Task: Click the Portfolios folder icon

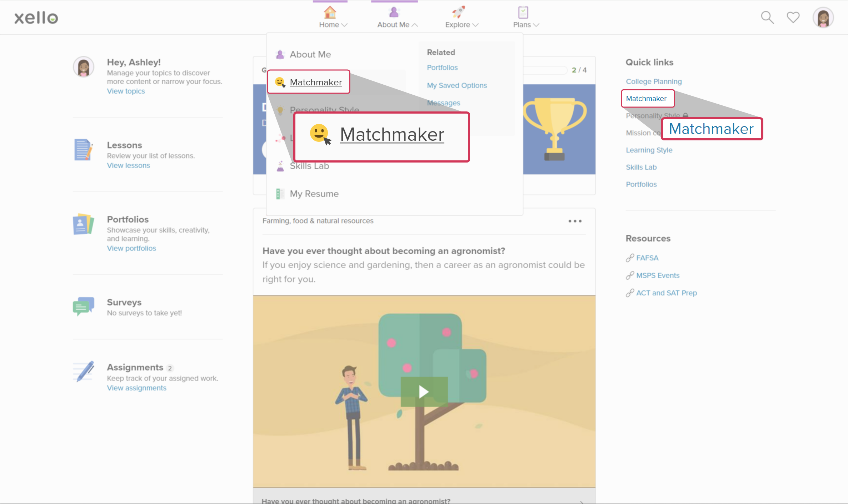Action: pyautogui.click(x=83, y=224)
